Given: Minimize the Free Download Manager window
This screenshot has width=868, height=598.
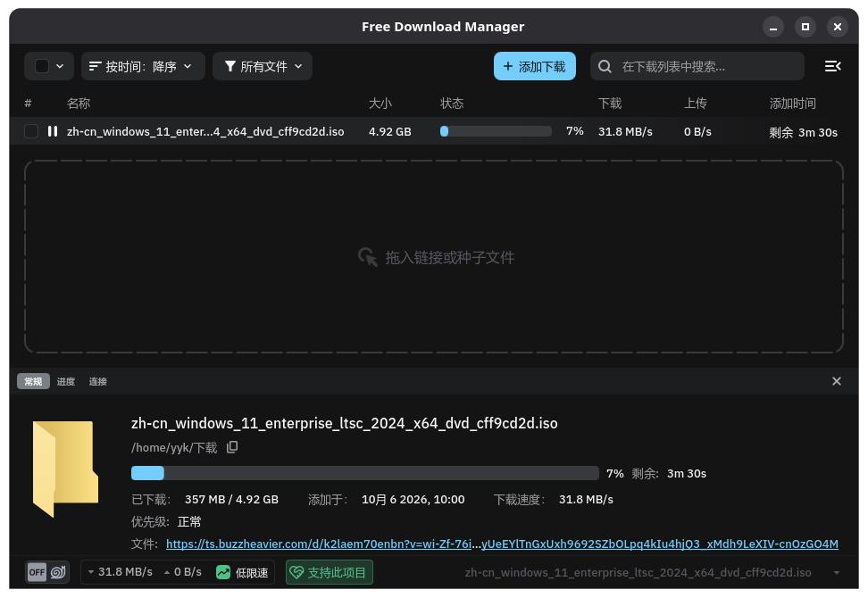Looking at the screenshot, I should (772, 27).
